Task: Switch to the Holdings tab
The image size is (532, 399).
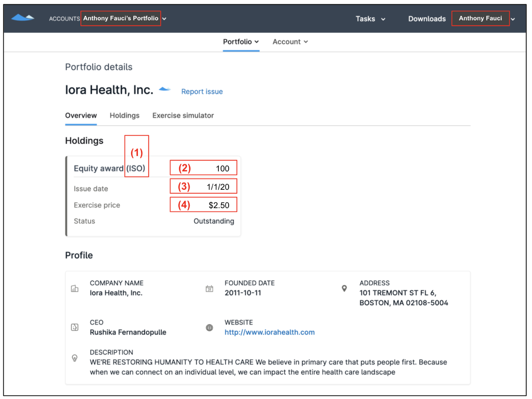Action: coord(124,116)
